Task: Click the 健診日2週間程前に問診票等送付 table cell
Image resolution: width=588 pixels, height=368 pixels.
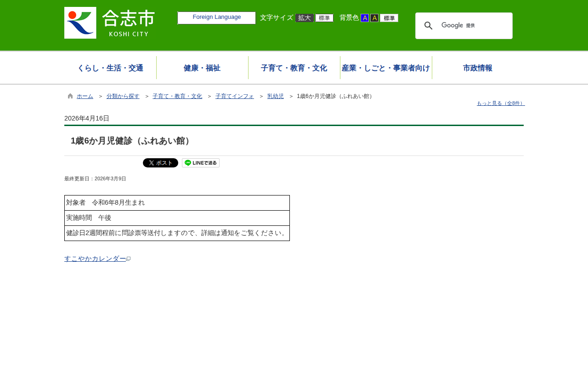Action: coord(177,233)
